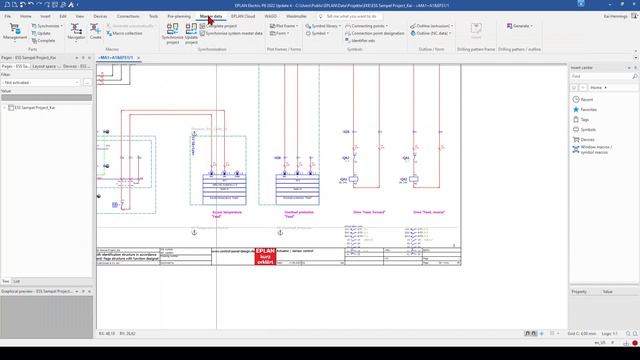Switch to the Insert ribbon tab

coord(45,16)
